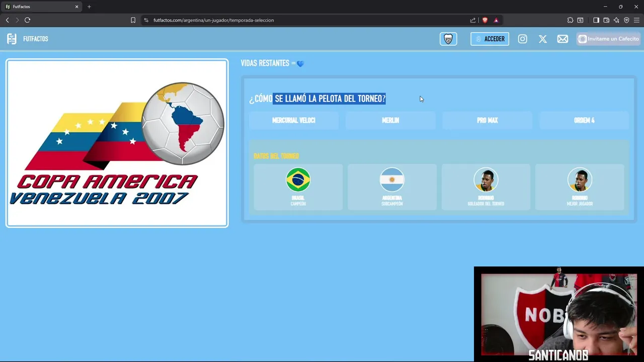Open the Brave Rewards triangle icon
Image resolution: width=644 pixels, height=362 pixels.
coord(496,20)
